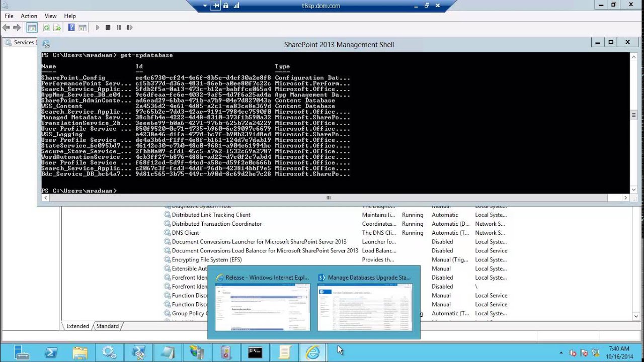Screen dimensions: 644x362
Task: Select the DNS Client service row
Action: pos(336,233)
